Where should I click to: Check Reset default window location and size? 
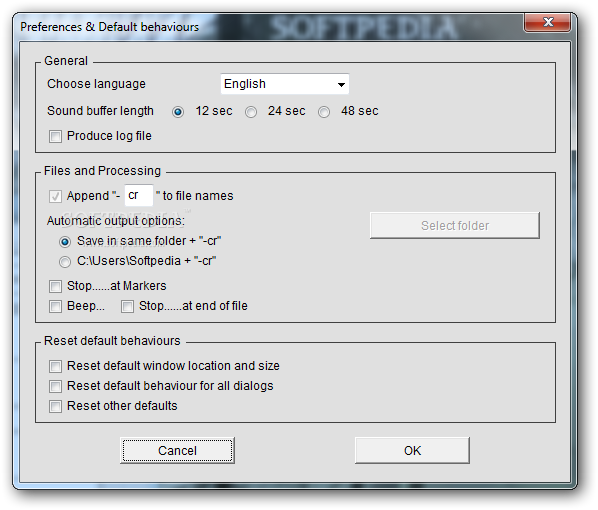(x=55, y=367)
